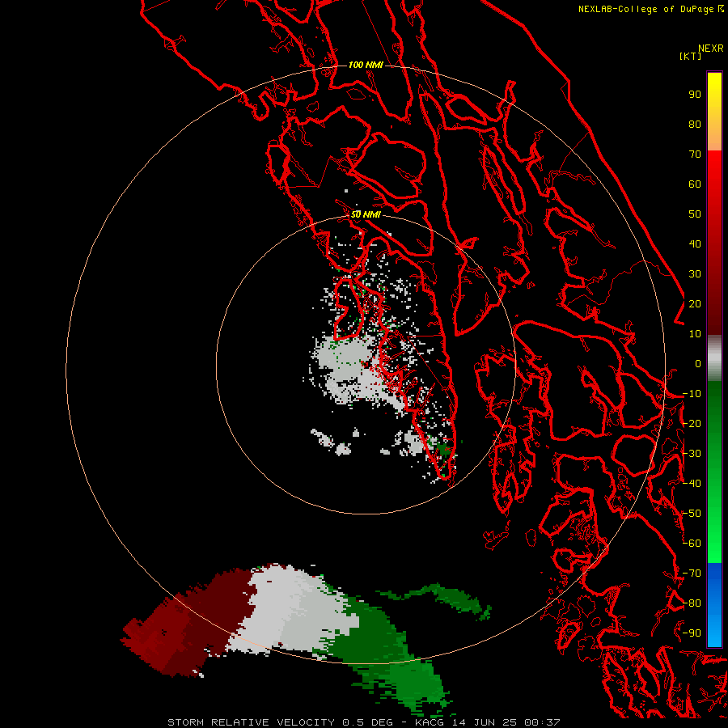This screenshot has width=728, height=728.
Task: Click the 10 value on velocity scale
Action: coord(695,334)
